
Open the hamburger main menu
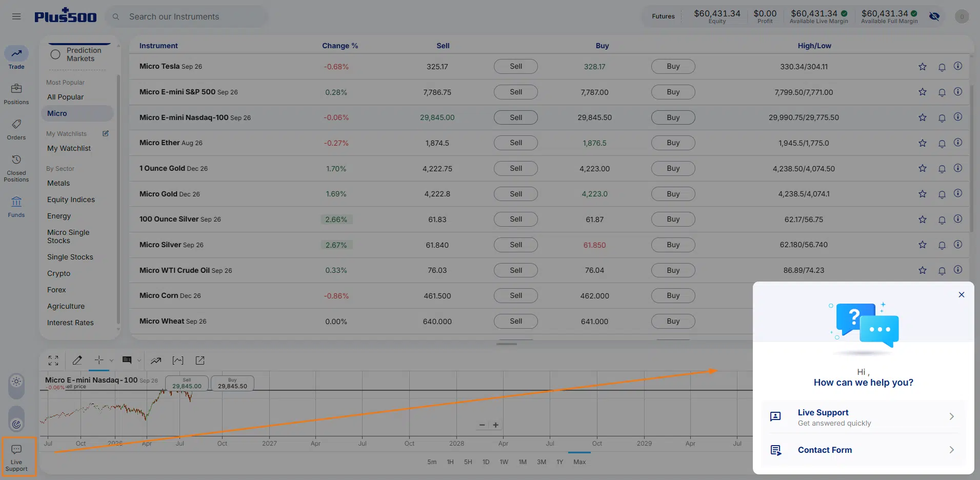click(16, 16)
